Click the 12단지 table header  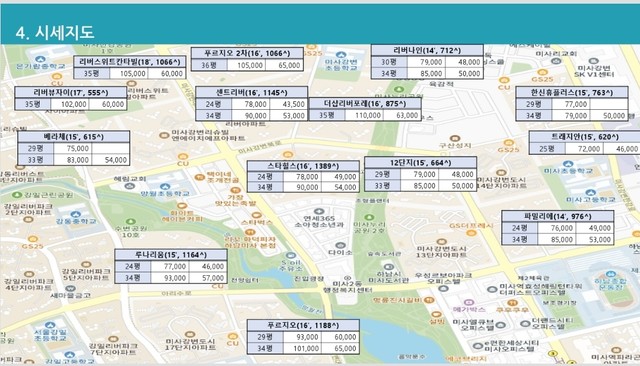click(420, 162)
